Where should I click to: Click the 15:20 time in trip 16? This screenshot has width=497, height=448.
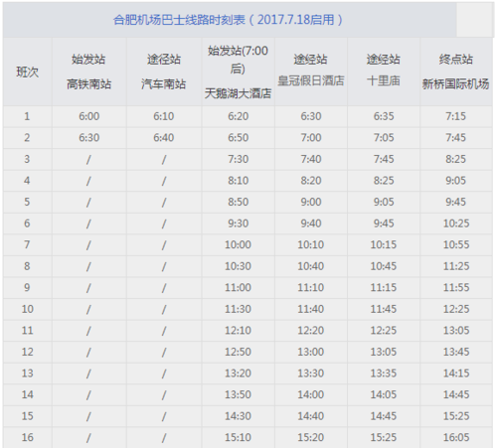point(311,437)
